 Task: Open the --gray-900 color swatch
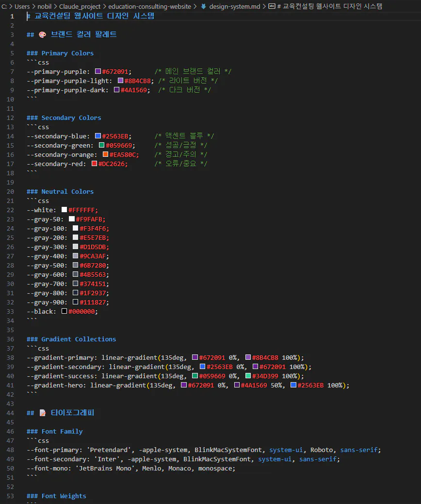click(76, 302)
